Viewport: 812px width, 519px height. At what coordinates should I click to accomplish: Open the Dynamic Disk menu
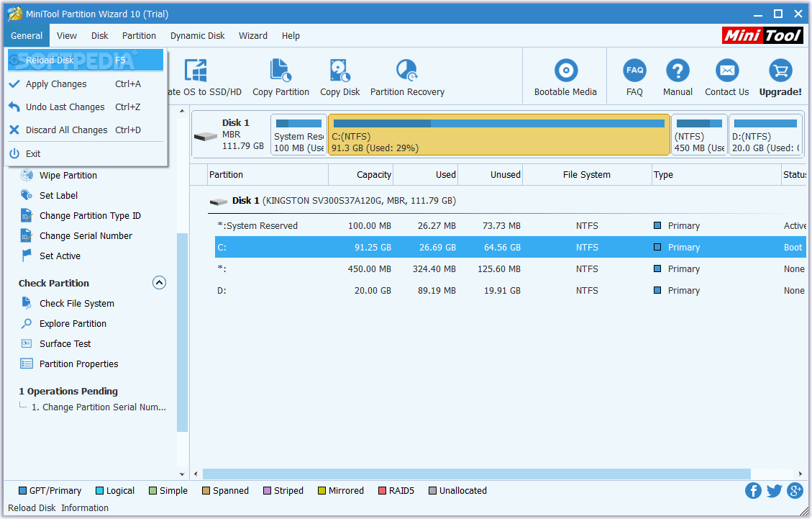[197, 36]
